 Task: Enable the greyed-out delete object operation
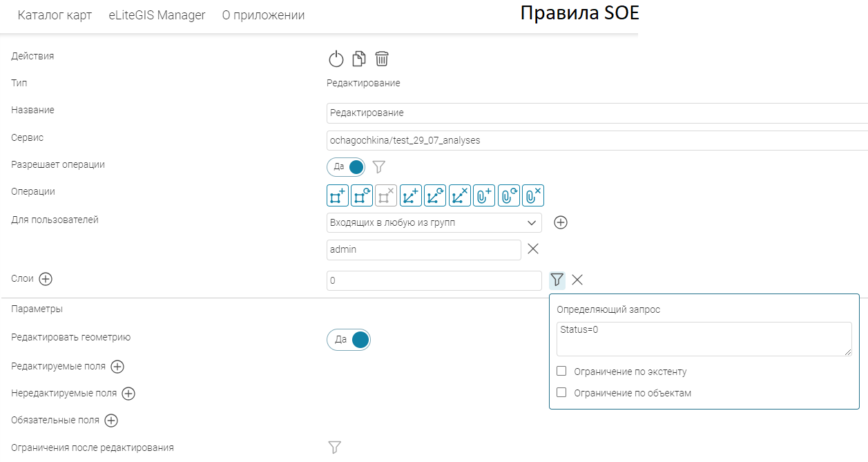pos(386,196)
